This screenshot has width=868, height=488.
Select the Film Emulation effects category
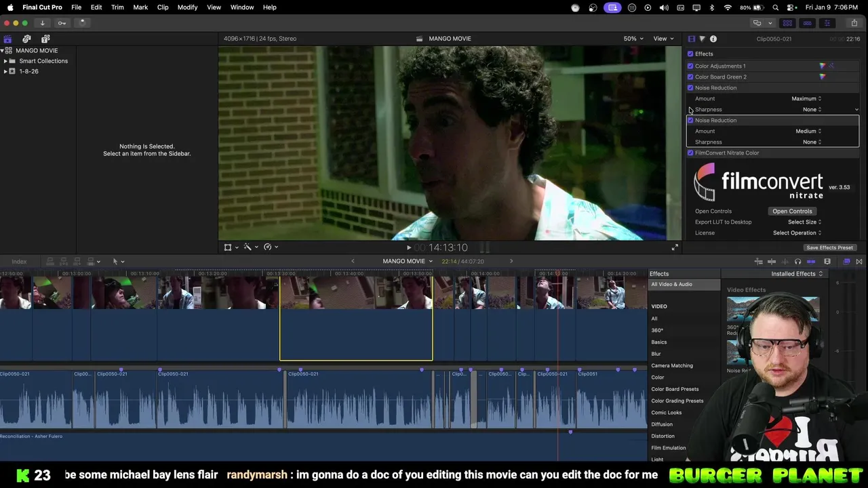(669, 448)
